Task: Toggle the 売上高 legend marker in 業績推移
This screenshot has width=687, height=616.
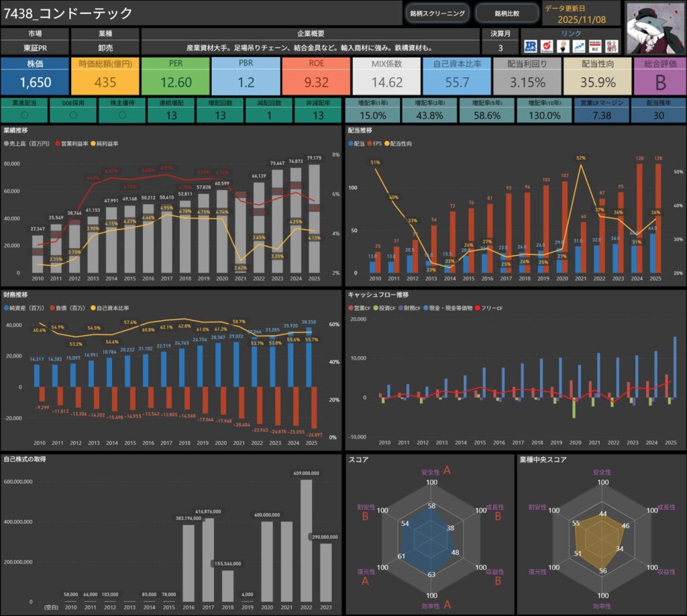Action: click(x=7, y=144)
